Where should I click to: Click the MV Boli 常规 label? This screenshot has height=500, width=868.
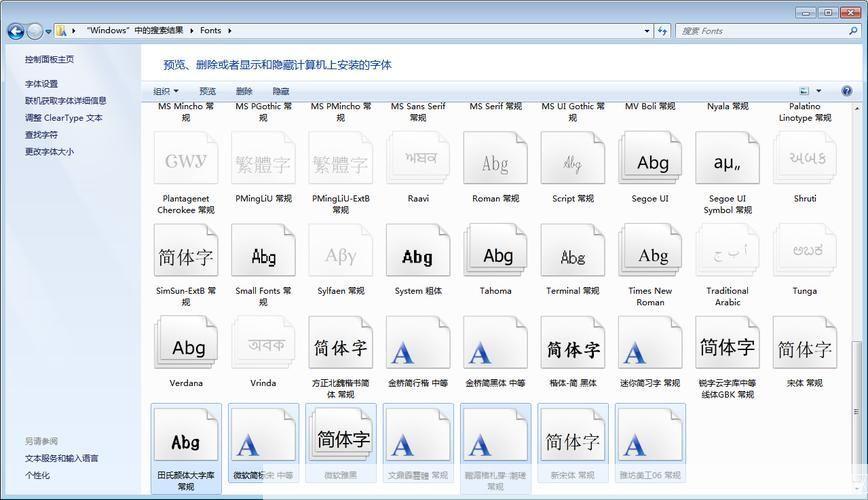click(x=650, y=106)
